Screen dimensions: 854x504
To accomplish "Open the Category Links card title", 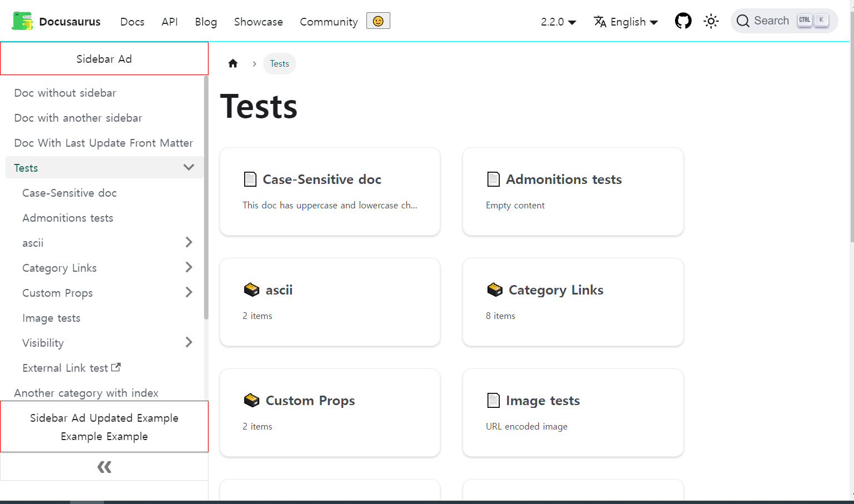I will pyautogui.click(x=556, y=290).
